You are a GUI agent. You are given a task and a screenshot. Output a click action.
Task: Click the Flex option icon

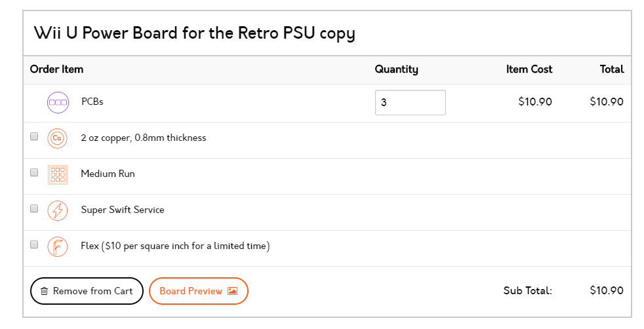[x=58, y=246]
